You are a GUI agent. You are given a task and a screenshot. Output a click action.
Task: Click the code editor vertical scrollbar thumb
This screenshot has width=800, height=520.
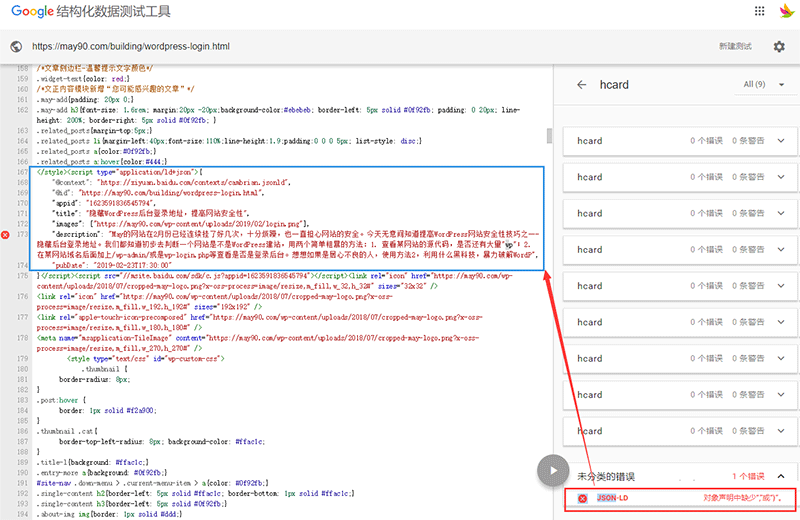(x=549, y=136)
